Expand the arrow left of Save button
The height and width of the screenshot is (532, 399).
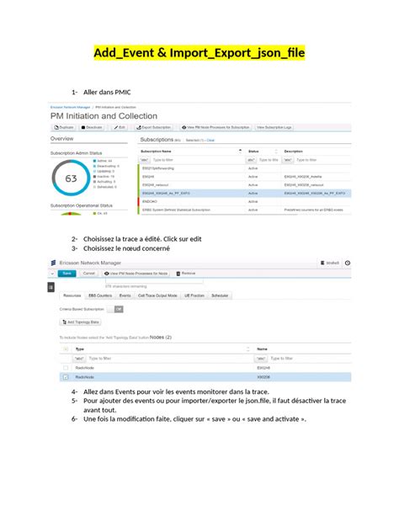(x=52, y=274)
